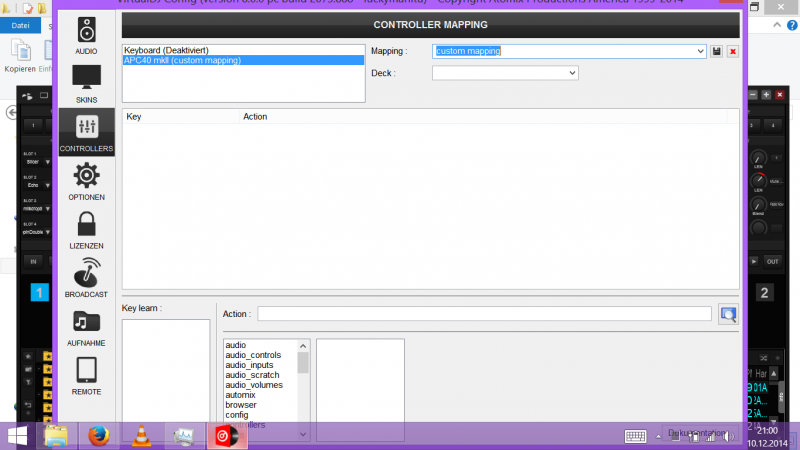Select 'audio' action category
The width and height of the screenshot is (800, 450).
pos(236,345)
